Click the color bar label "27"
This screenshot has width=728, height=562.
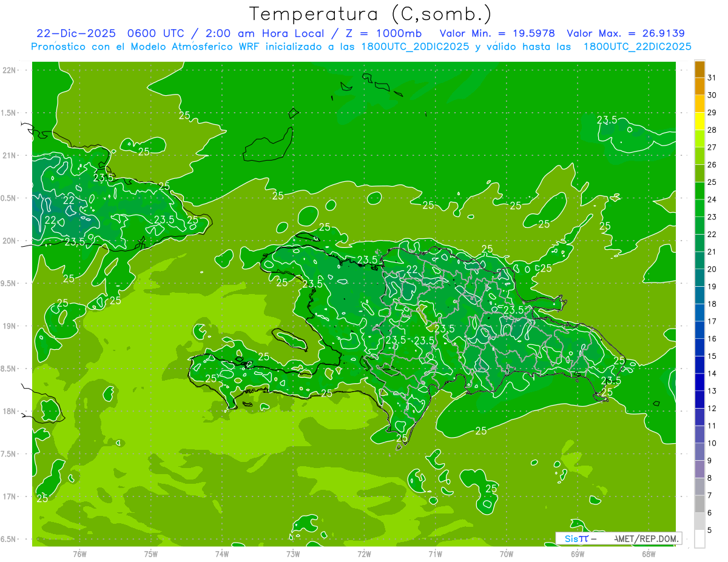pyautogui.click(x=713, y=147)
